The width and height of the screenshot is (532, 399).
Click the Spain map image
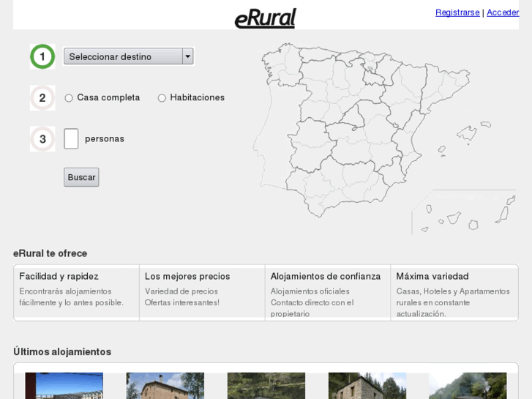[x=384, y=138]
